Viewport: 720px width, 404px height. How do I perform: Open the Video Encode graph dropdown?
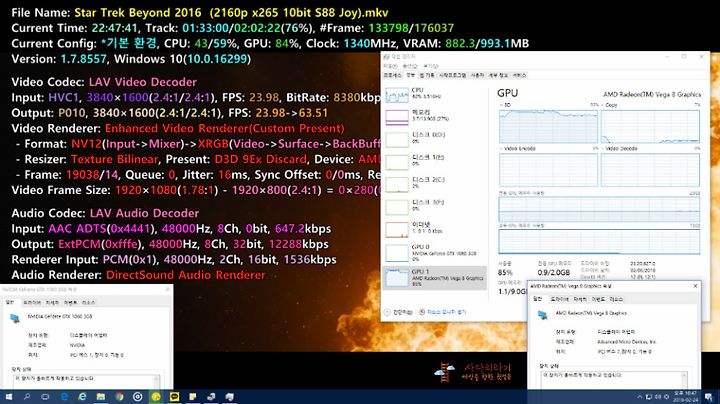518,149
